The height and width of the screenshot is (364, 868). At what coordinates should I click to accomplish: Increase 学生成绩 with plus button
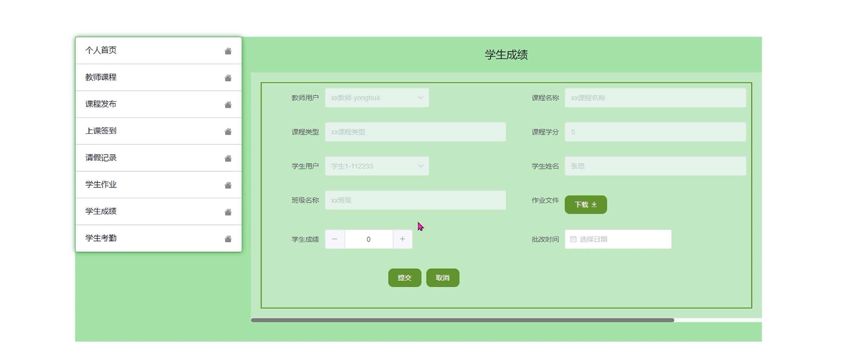tap(402, 239)
